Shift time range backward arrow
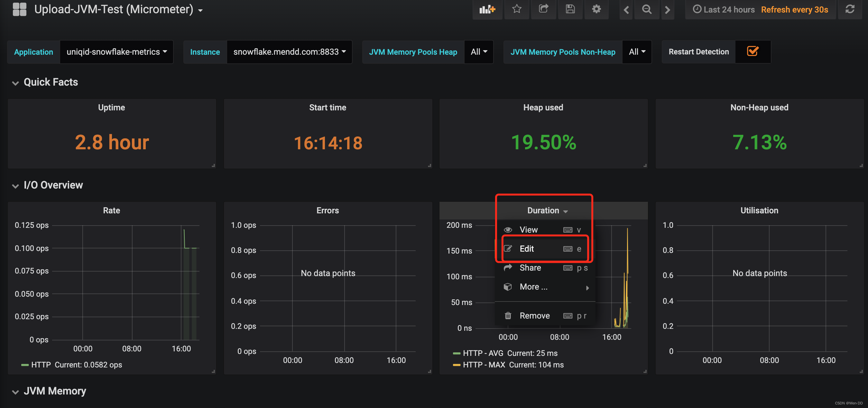The width and height of the screenshot is (868, 408). click(626, 10)
